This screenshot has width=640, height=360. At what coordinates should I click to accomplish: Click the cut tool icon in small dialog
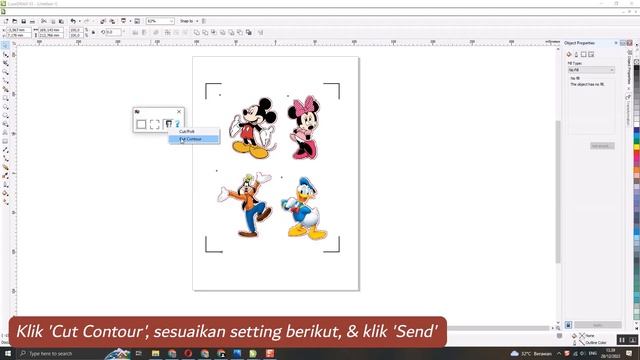pos(168,124)
